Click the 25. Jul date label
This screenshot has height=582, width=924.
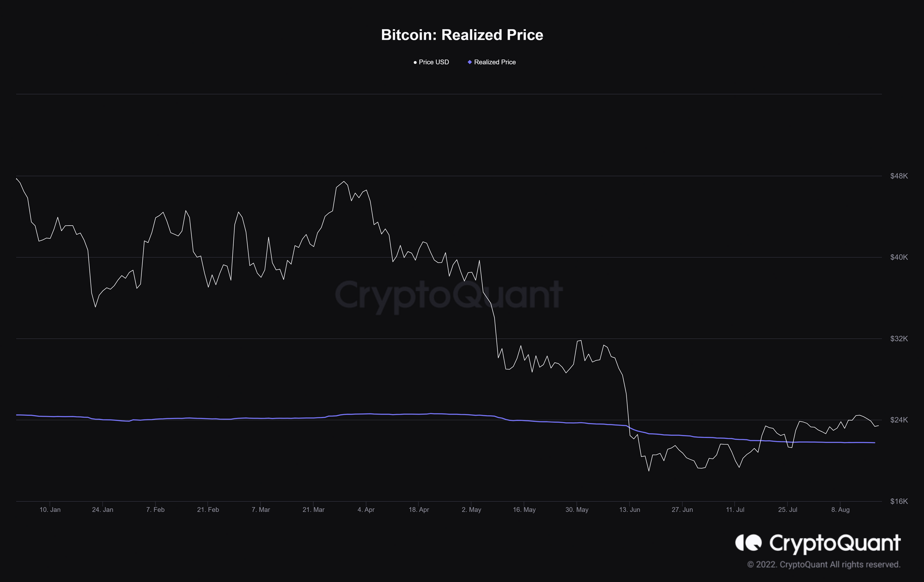[x=787, y=510]
